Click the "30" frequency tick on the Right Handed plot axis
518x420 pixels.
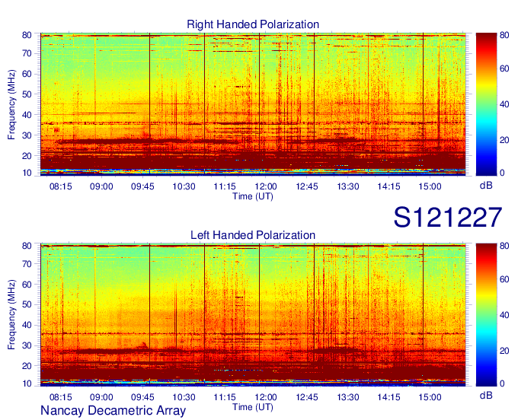tap(27, 135)
